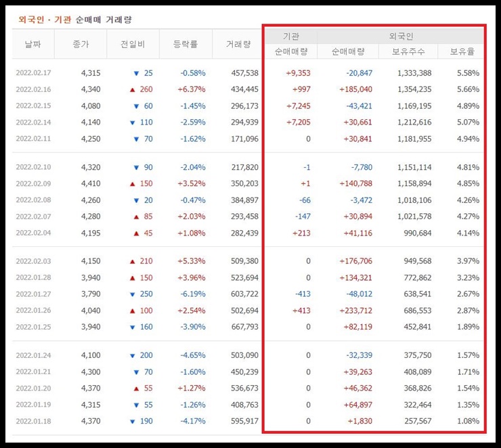Click institution net value +997

pos(301,89)
